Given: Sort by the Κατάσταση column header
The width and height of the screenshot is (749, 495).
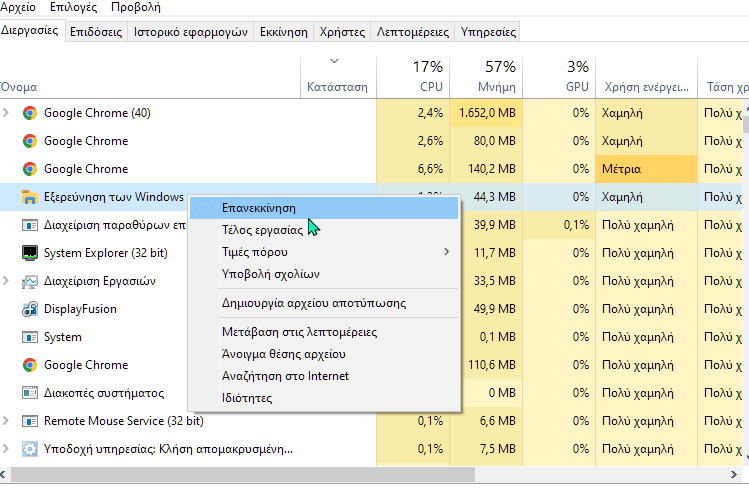Looking at the screenshot, I should (x=338, y=78).
